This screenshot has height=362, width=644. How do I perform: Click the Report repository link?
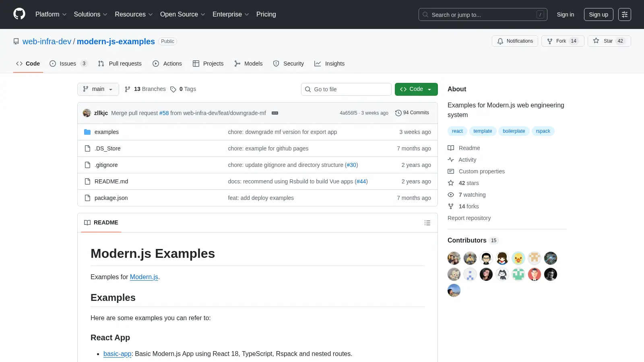pyautogui.click(x=469, y=218)
